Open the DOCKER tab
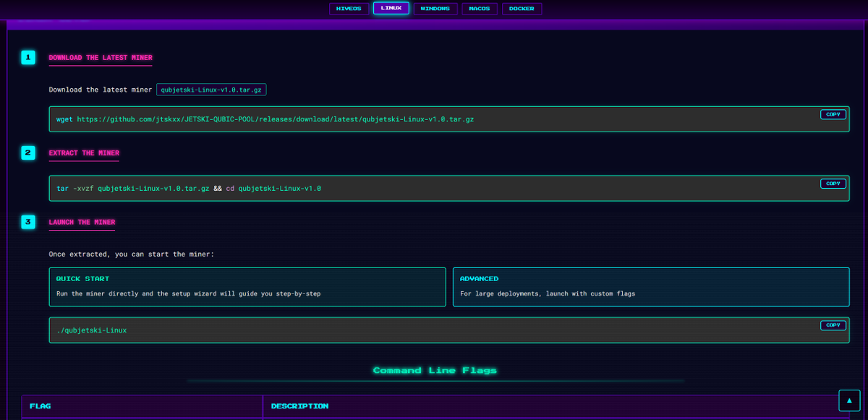 (x=522, y=9)
